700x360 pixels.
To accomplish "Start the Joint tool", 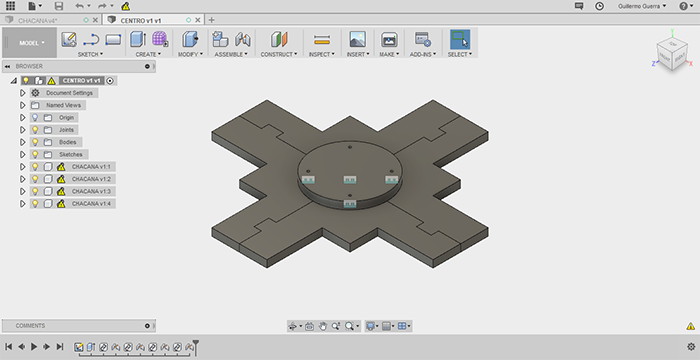I will [x=242, y=39].
